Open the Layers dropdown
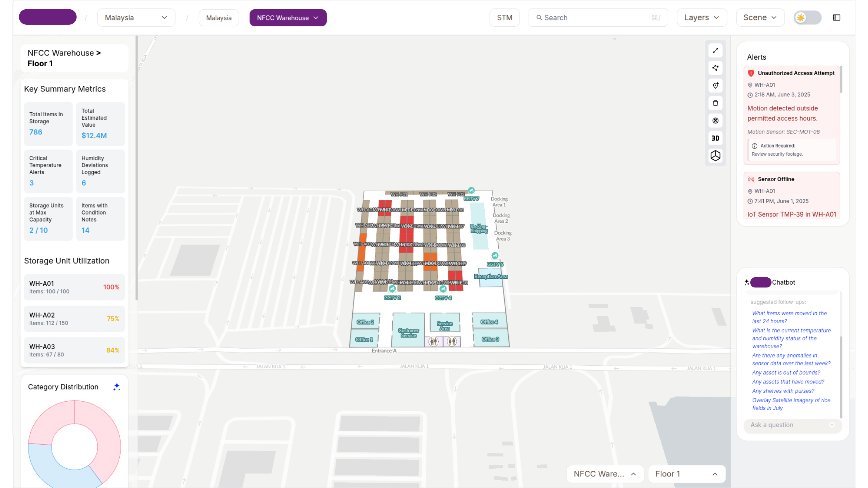 coord(702,18)
